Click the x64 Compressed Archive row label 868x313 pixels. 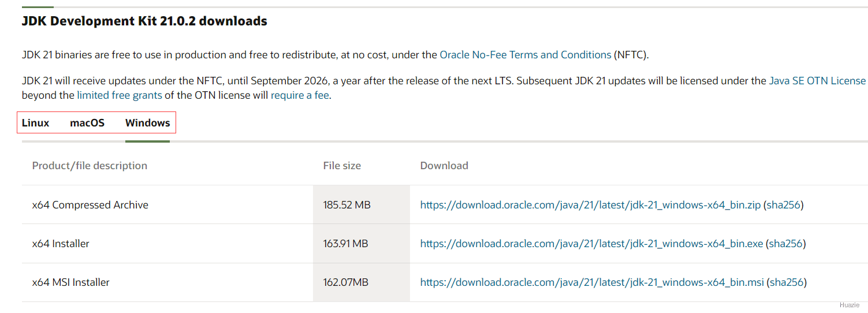tap(90, 205)
